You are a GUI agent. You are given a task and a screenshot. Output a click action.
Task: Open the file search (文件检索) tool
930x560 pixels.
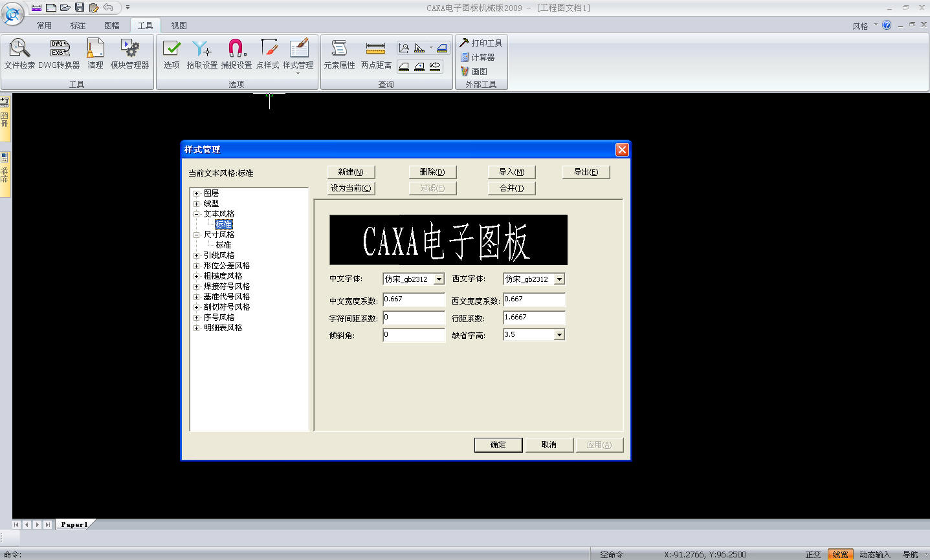19,54
